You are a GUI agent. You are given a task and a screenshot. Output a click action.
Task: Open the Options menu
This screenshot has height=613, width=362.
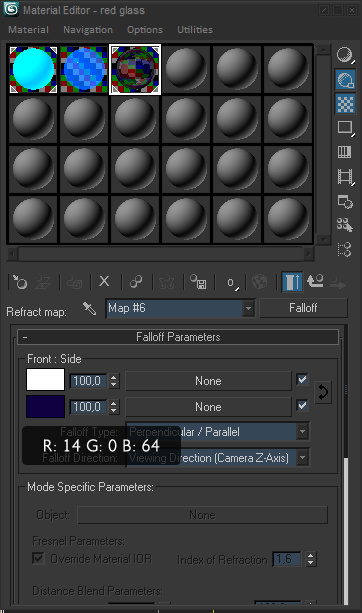[145, 30]
